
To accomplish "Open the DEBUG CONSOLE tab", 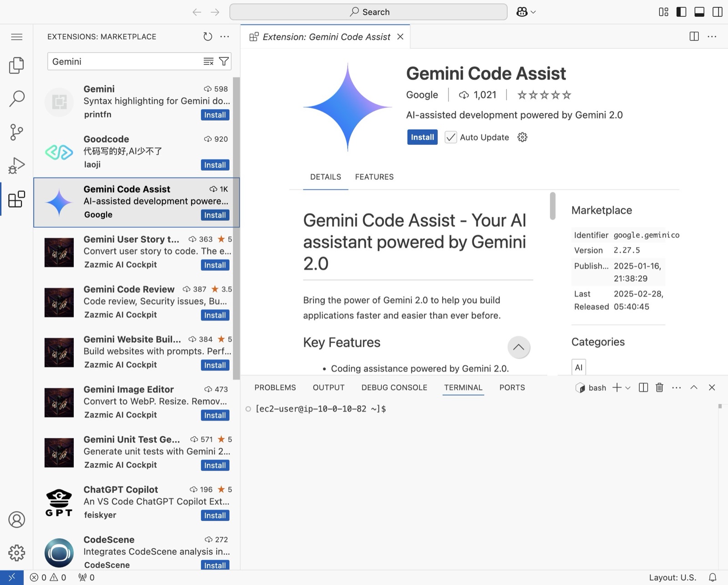I will (394, 387).
